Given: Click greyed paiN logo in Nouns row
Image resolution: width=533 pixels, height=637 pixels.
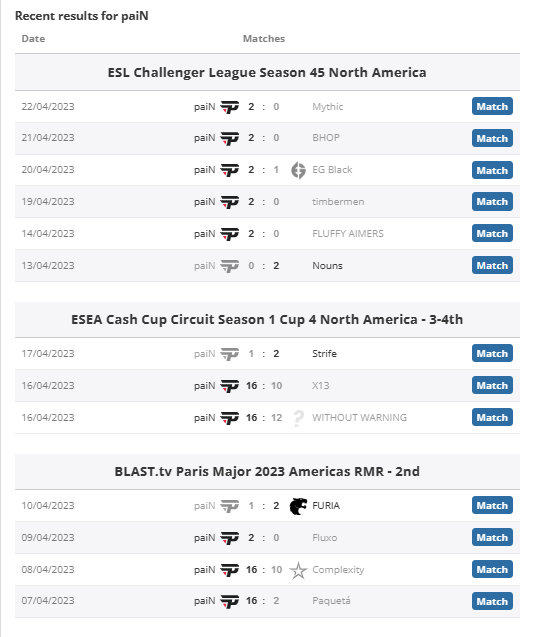Looking at the screenshot, I should click(230, 266).
